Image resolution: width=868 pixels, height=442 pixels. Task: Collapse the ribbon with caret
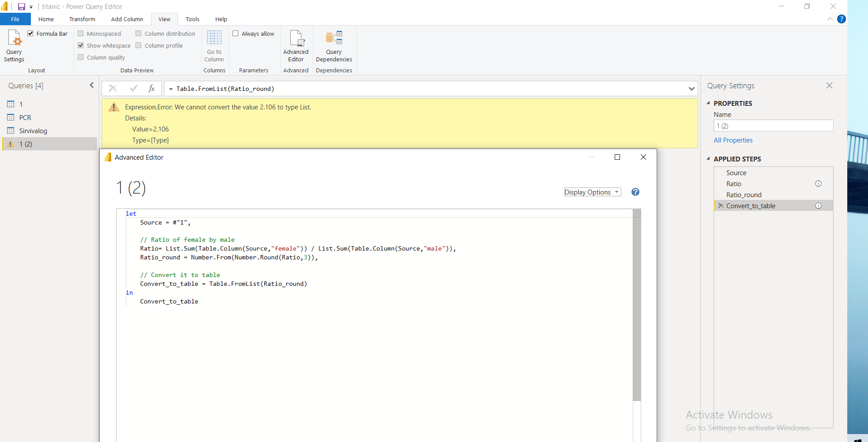click(830, 19)
